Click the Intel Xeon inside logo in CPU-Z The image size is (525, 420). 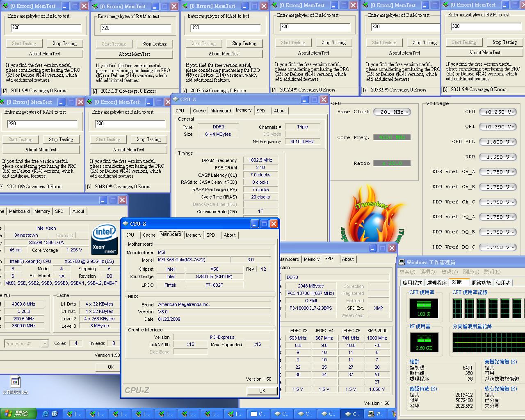[105, 239]
